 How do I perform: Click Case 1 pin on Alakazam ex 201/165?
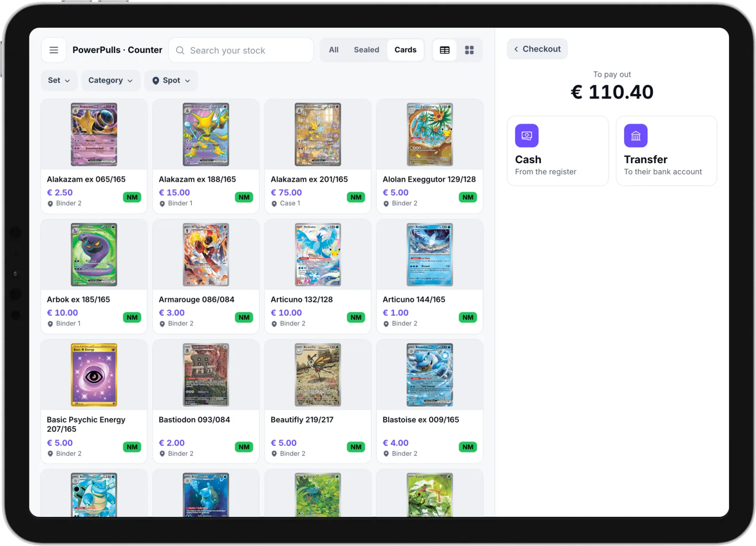(274, 204)
